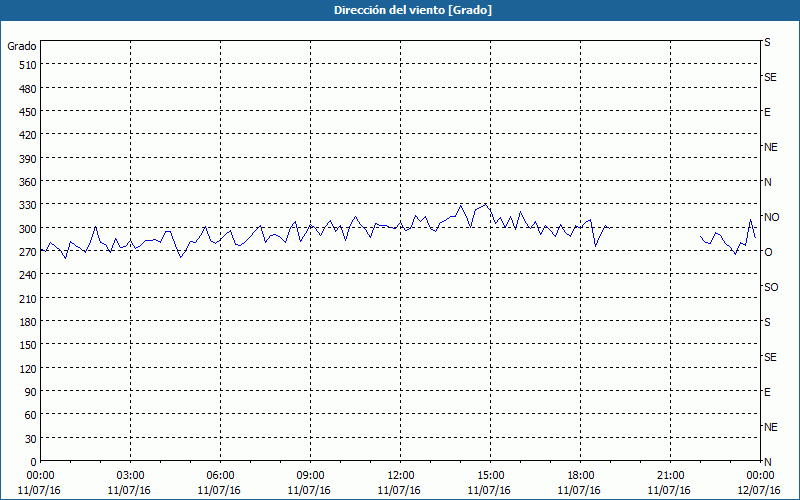Image resolution: width=800 pixels, height=500 pixels.
Task: Click the 30 y-axis value
Action: tap(31, 439)
